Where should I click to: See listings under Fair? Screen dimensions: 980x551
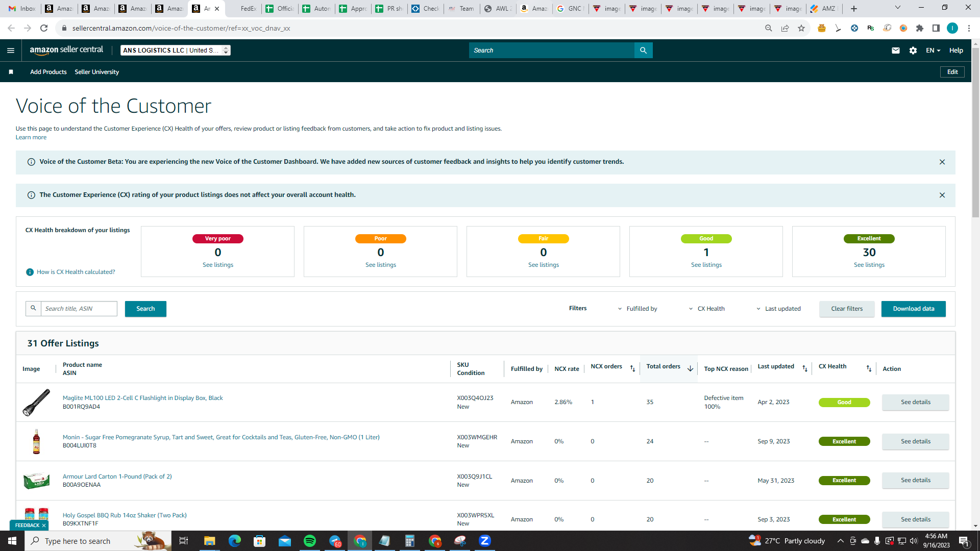pos(544,265)
